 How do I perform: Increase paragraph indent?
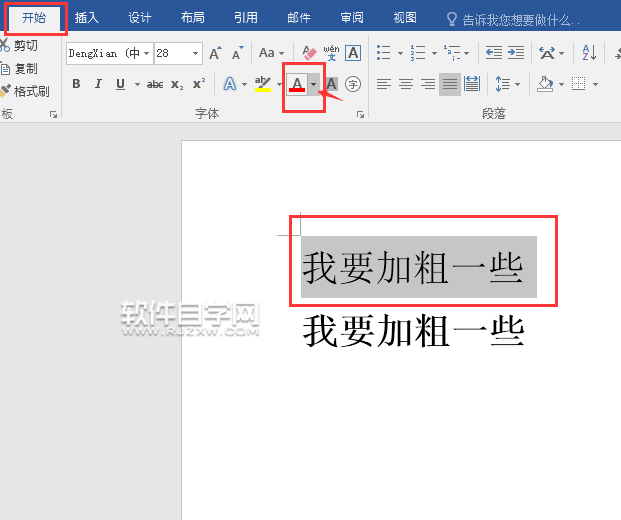coord(516,53)
